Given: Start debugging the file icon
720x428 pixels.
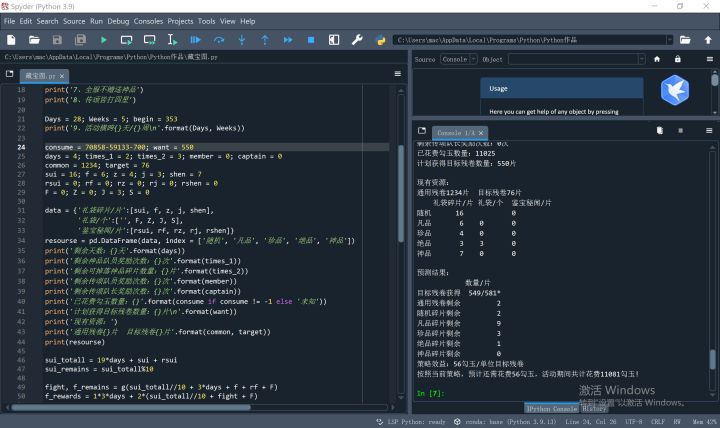Looking at the screenshot, I should pos(195,40).
